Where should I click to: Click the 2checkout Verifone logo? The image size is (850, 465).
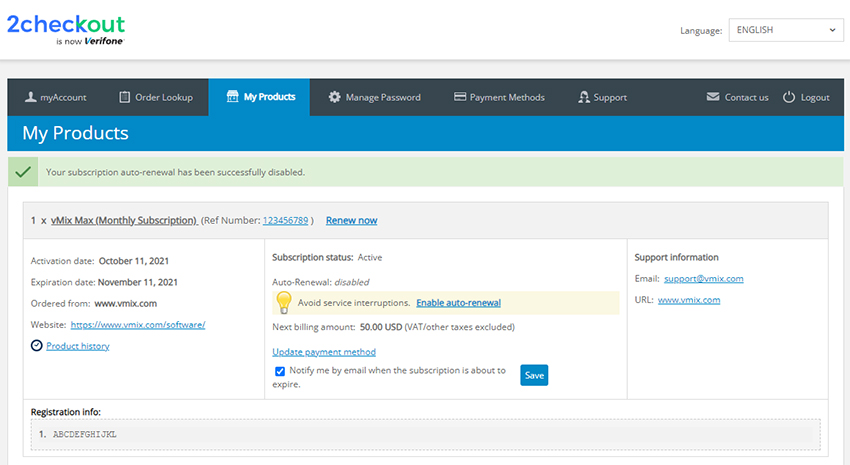click(x=66, y=29)
